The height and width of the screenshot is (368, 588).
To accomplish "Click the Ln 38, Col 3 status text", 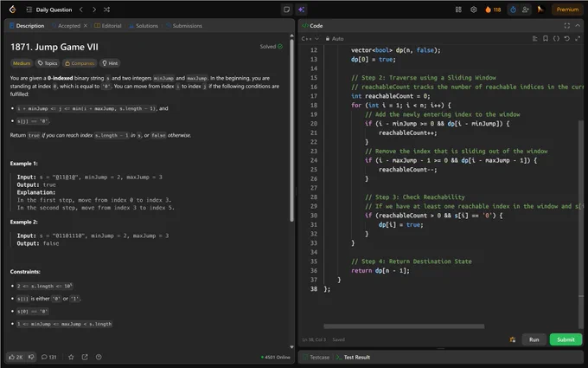I will [x=314, y=339].
